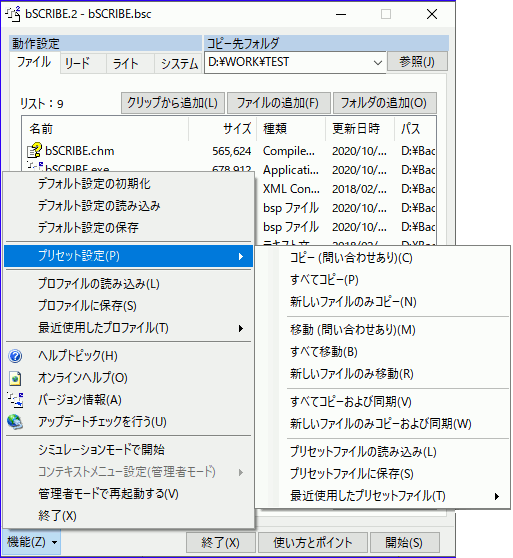Switch to the システム tab
513x558 pixels.
[178, 64]
